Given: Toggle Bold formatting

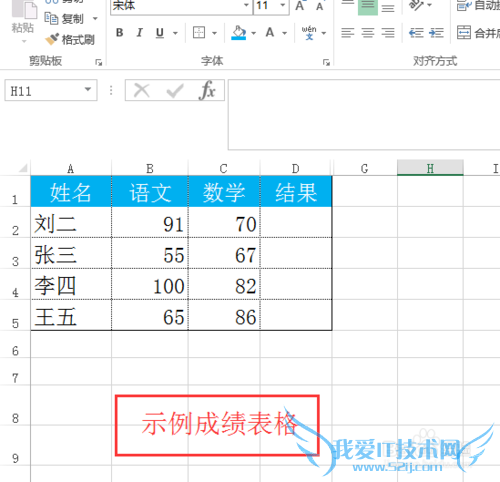Looking at the screenshot, I should tap(119, 33).
